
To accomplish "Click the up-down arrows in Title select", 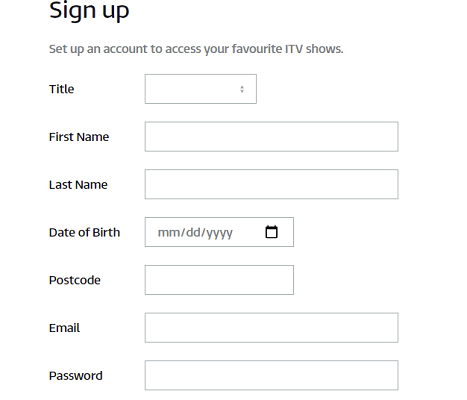I will click(242, 89).
